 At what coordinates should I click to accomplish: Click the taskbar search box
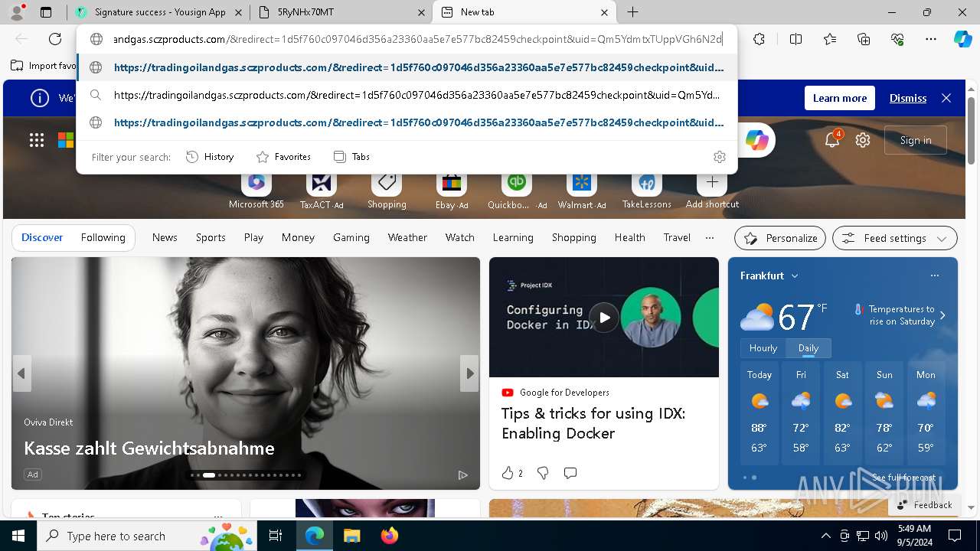pyautogui.click(x=146, y=536)
